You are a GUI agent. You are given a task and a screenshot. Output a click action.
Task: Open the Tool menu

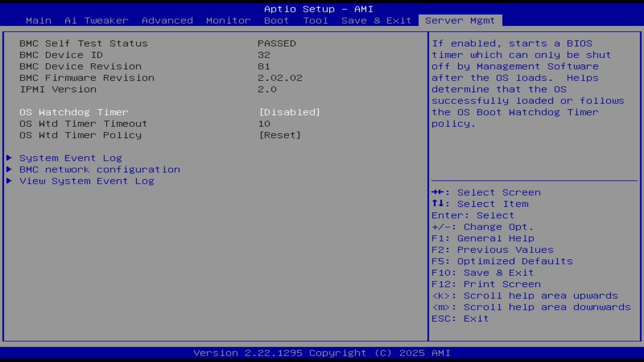tap(315, 20)
